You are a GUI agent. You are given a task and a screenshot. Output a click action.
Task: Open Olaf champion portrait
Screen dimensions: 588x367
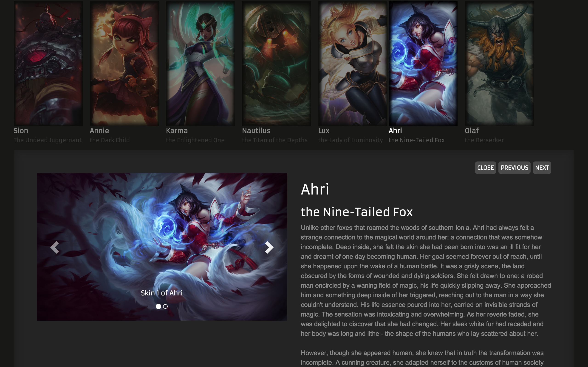[x=499, y=63]
